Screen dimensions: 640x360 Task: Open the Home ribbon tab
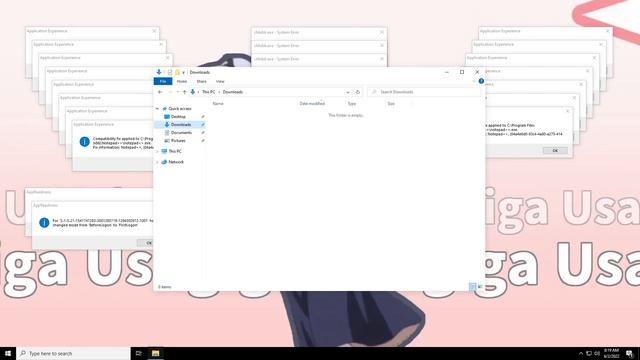coord(182,82)
